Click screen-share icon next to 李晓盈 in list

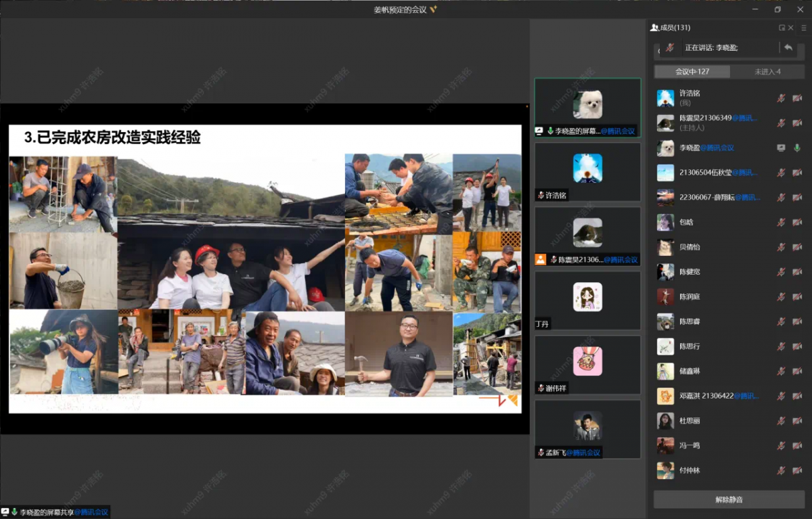coord(781,148)
